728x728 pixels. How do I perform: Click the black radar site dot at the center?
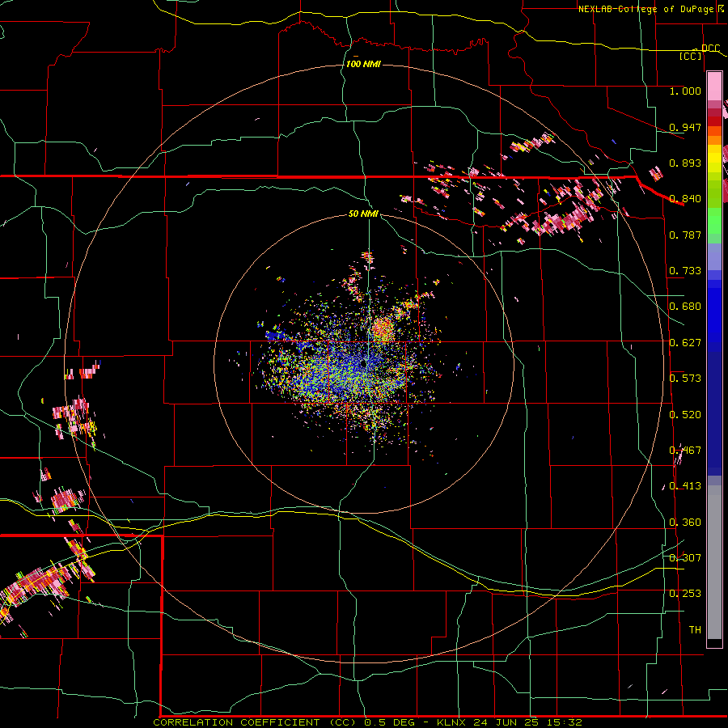click(363, 363)
